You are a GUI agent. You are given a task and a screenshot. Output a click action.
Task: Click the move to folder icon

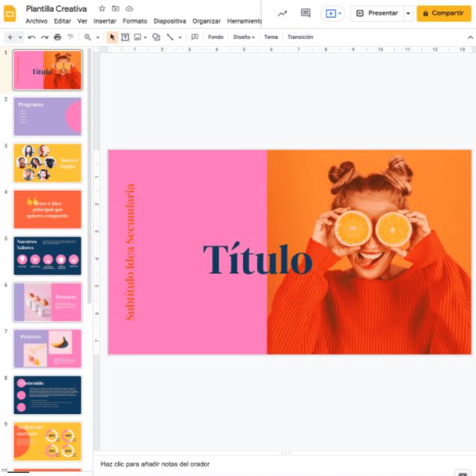click(x=116, y=9)
